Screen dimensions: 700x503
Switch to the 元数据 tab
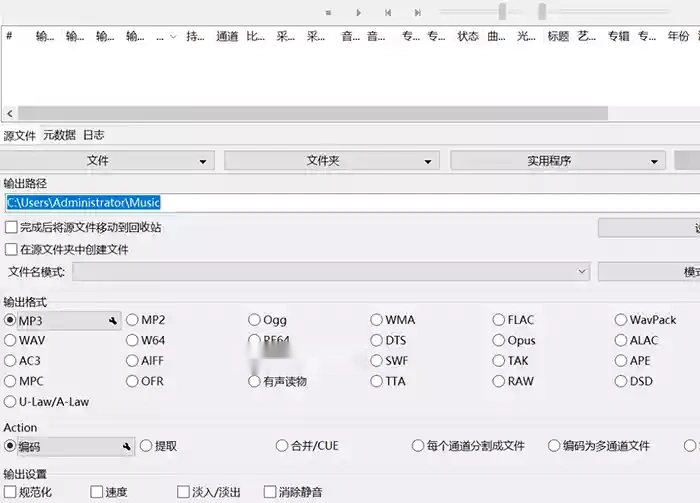[59, 135]
